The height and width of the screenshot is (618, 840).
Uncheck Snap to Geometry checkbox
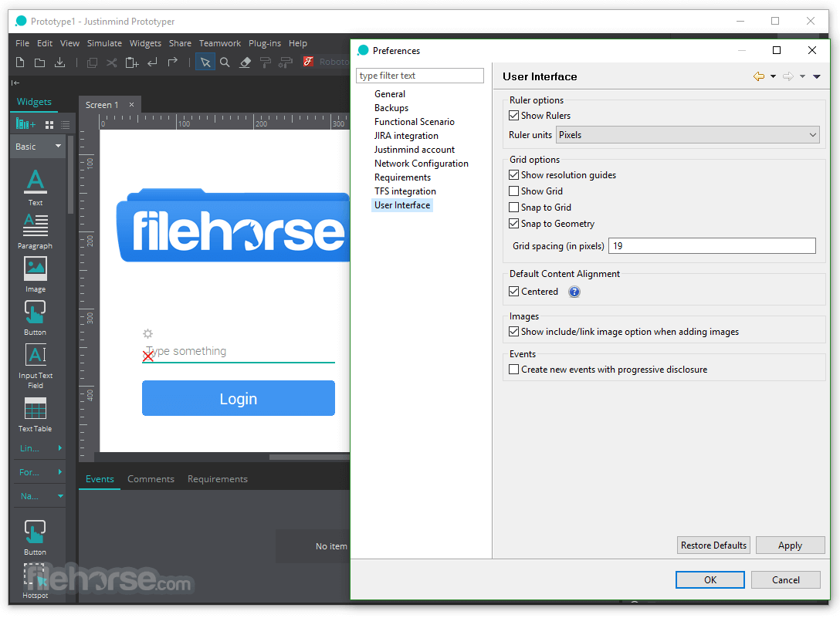click(513, 223)
